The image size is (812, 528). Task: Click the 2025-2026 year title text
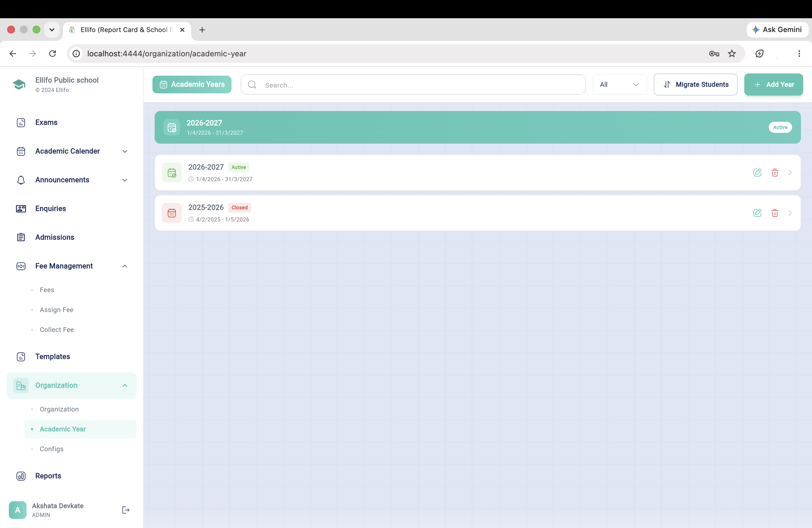pyautogui.click(x=206, y=207)
